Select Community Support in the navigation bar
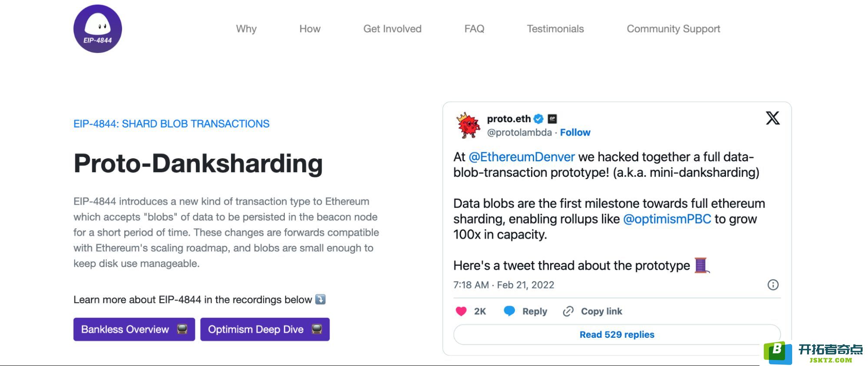Screen dimensions: 868x366 pos(673,29)
